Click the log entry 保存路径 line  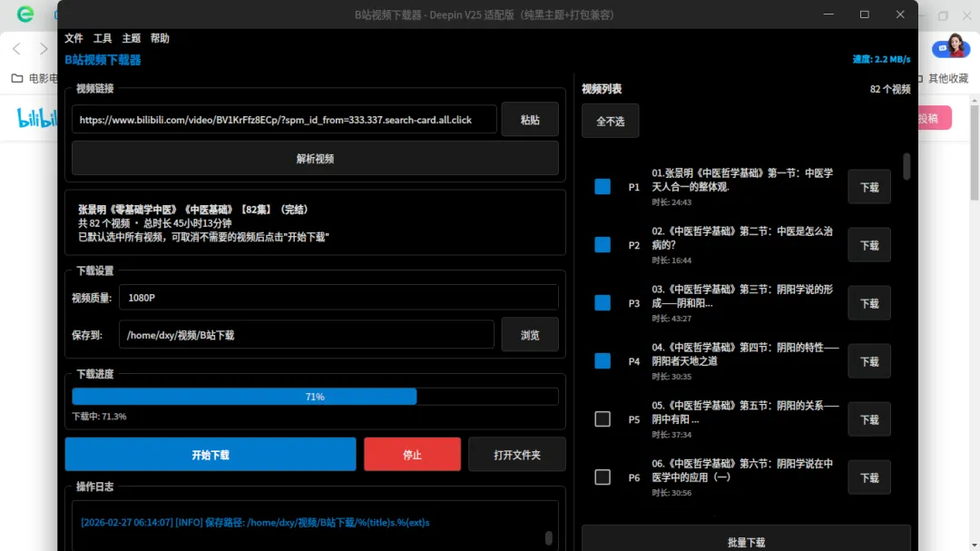pos(255,522)
